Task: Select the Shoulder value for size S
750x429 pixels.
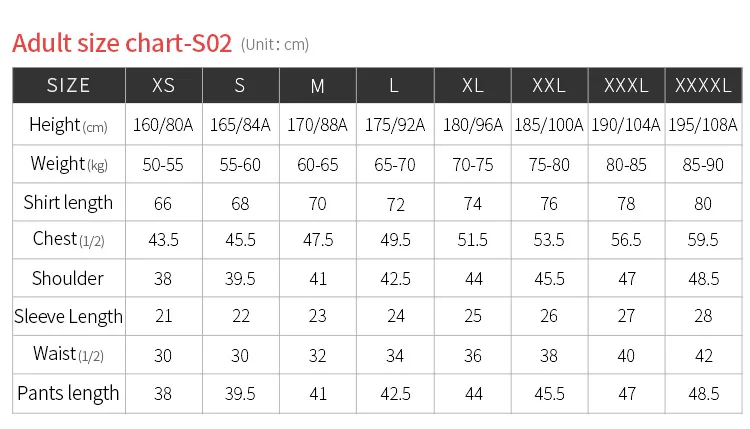Action: coord(240,279)
